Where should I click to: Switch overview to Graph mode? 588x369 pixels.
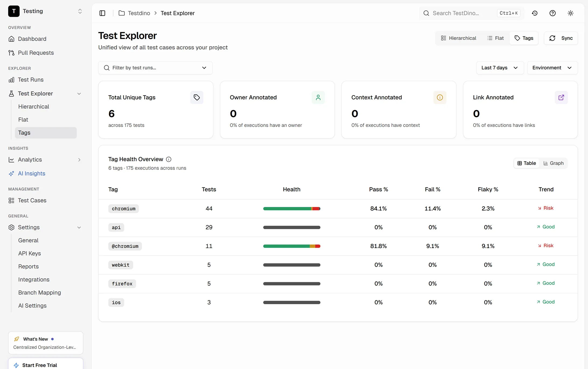[x=554, y=163]
